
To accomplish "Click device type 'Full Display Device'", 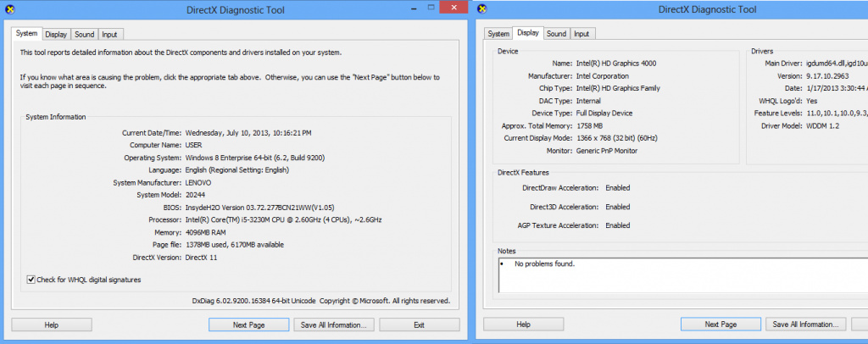I will pos(604,114).
